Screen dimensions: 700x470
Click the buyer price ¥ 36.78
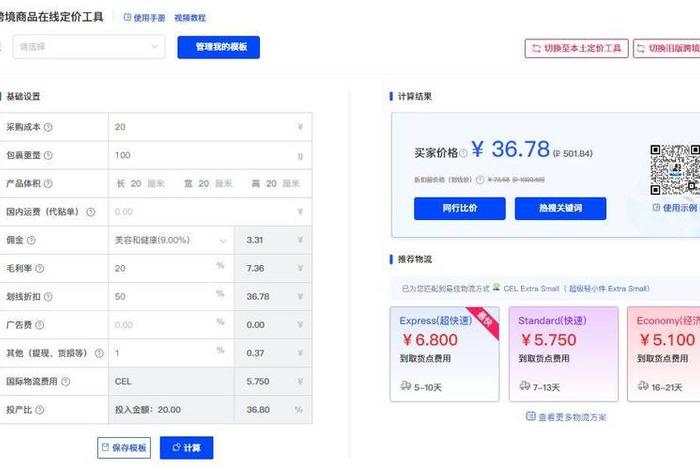[x=510, y=149]
